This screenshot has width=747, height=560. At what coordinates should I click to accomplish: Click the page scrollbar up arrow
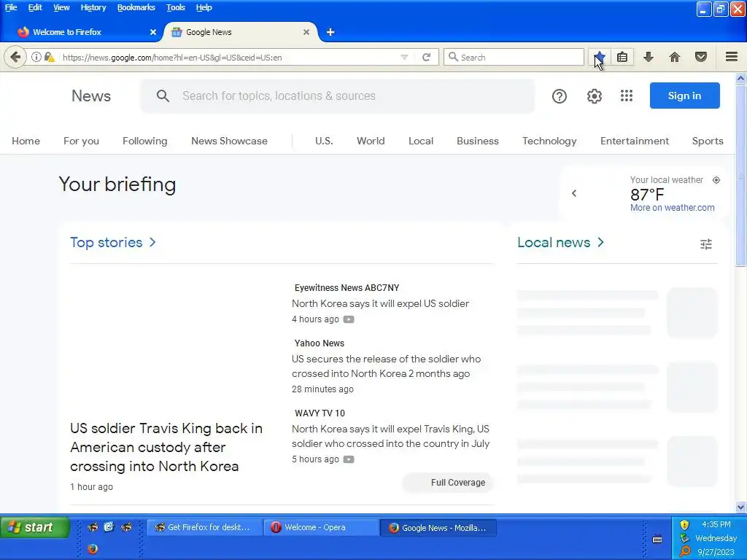740,78
